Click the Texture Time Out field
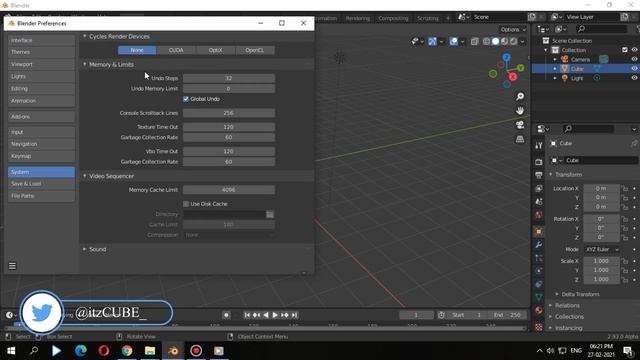The height and width of the screenshot is (360, 640). coord(229,127)
